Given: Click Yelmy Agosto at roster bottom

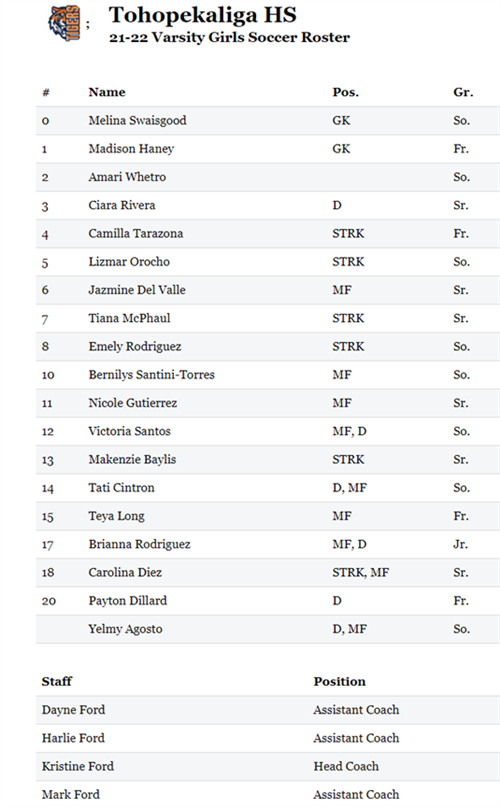Looking at the screenshot, I should click(125, 629).
